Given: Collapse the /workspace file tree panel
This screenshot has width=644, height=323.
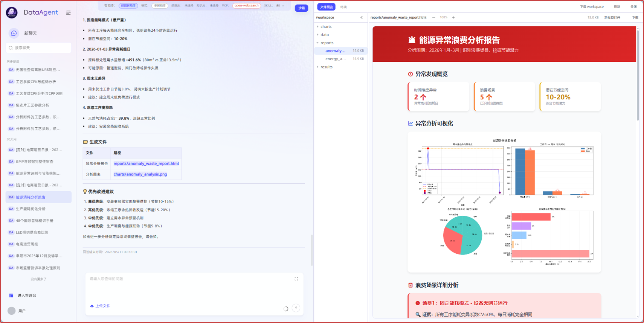Looking at the screenshot, I should 362,17.
